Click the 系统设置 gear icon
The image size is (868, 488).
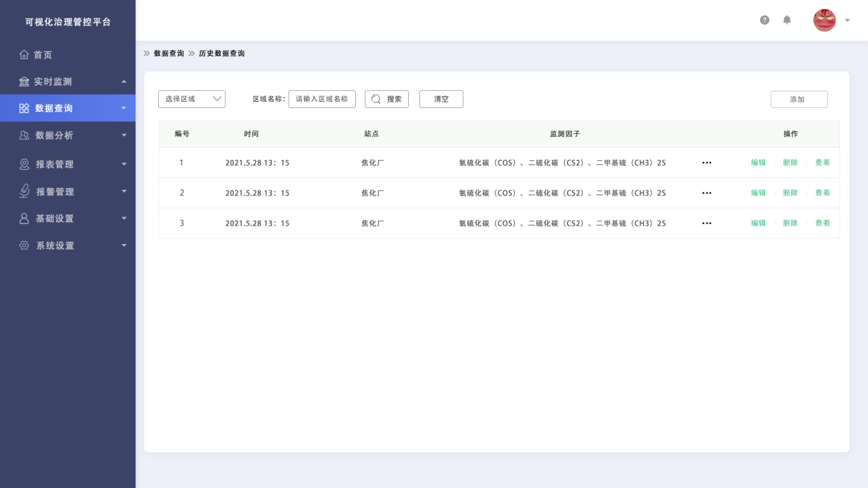(24, 245)
